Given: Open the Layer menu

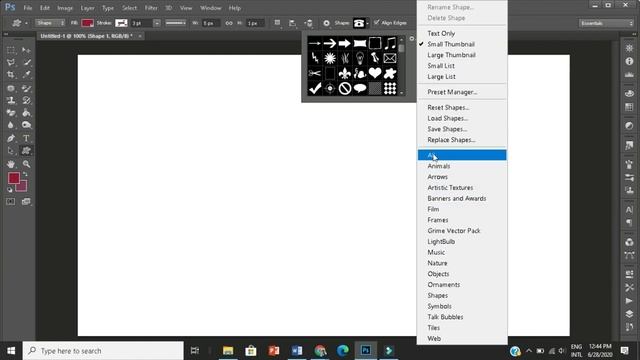Looking at the screenshot, I should pyautogui.click(x=87, y=8).
